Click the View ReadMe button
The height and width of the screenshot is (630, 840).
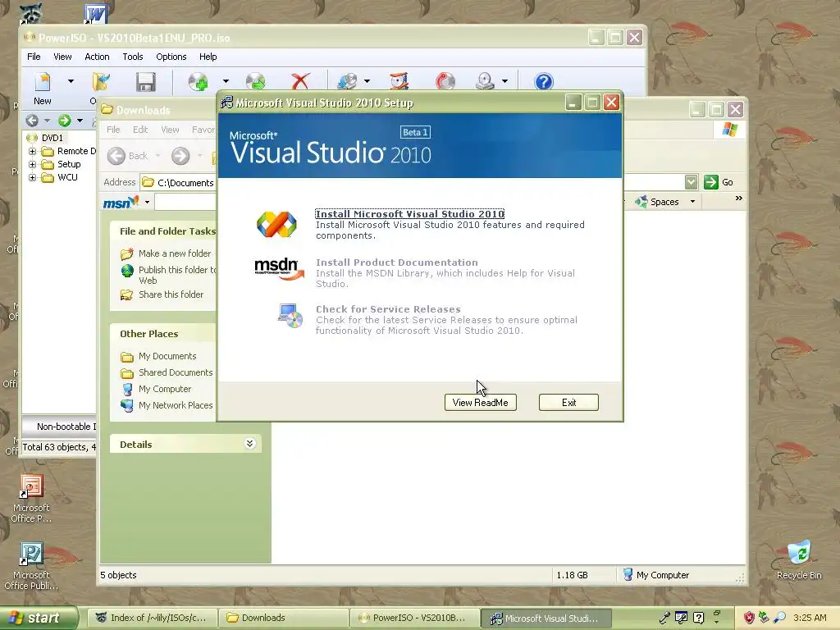click(480, 402)
